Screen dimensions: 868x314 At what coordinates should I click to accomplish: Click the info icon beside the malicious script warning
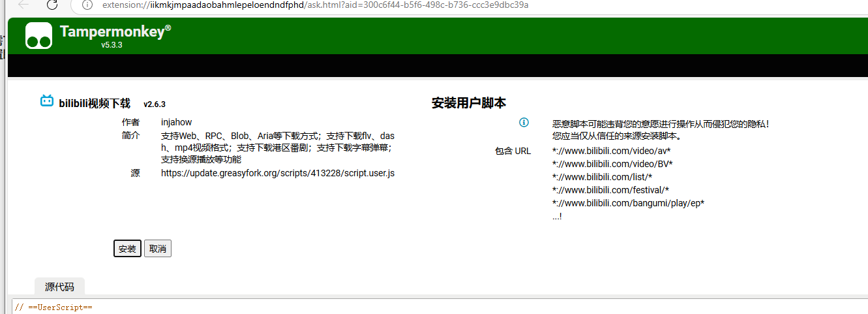(524, 123)
